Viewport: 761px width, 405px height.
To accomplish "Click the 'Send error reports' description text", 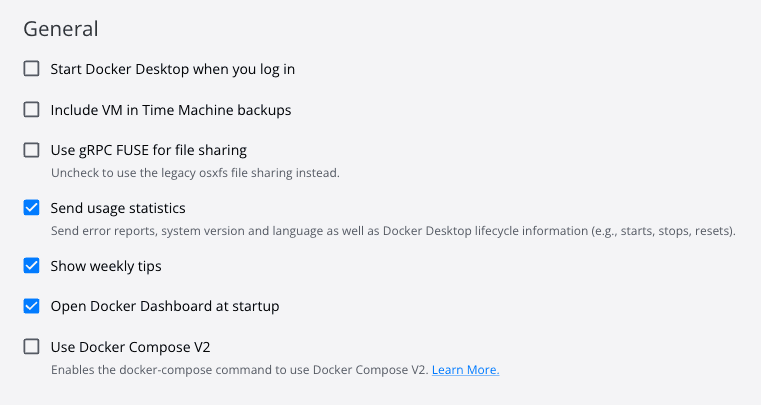I will click(105, 231).
